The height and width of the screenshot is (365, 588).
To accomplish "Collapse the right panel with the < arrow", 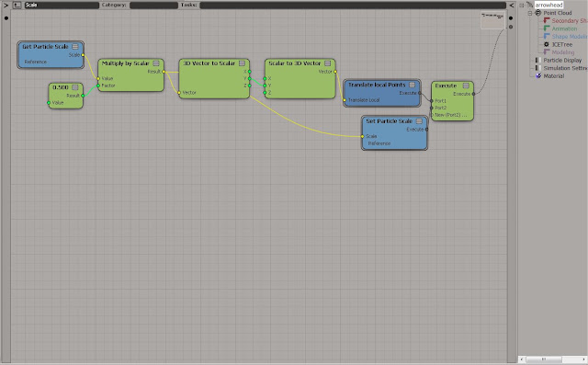I will pyautogui.click(x=512, y=5).
